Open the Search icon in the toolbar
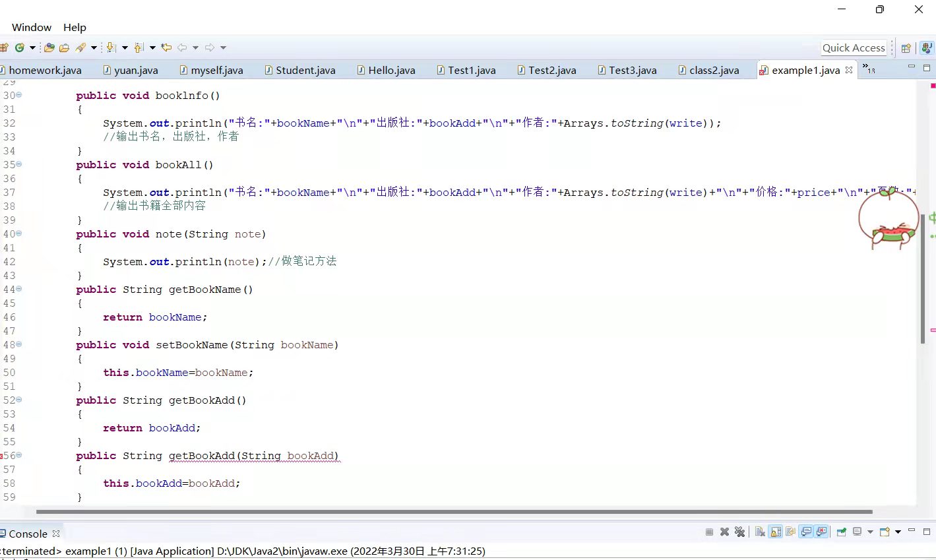936x560 pixels. pos(82,47)
